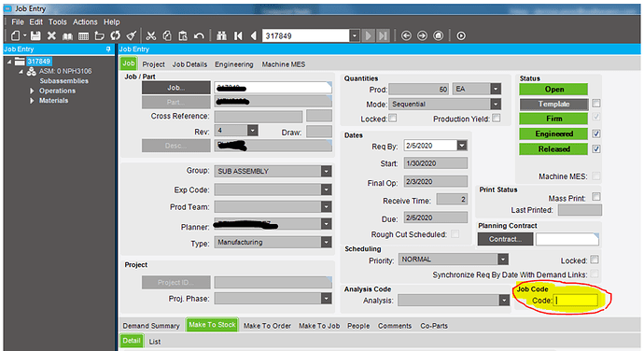Viewport: 644px width, 351px height.
Task: Click the Cut scissors icon
Action: (151, 35)
